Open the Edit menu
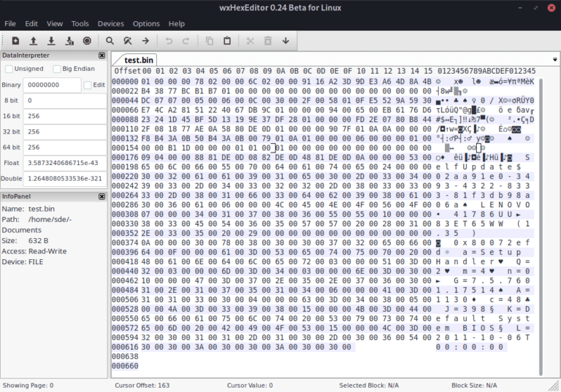Screen dimensions: 561x392 click(31, 23)
